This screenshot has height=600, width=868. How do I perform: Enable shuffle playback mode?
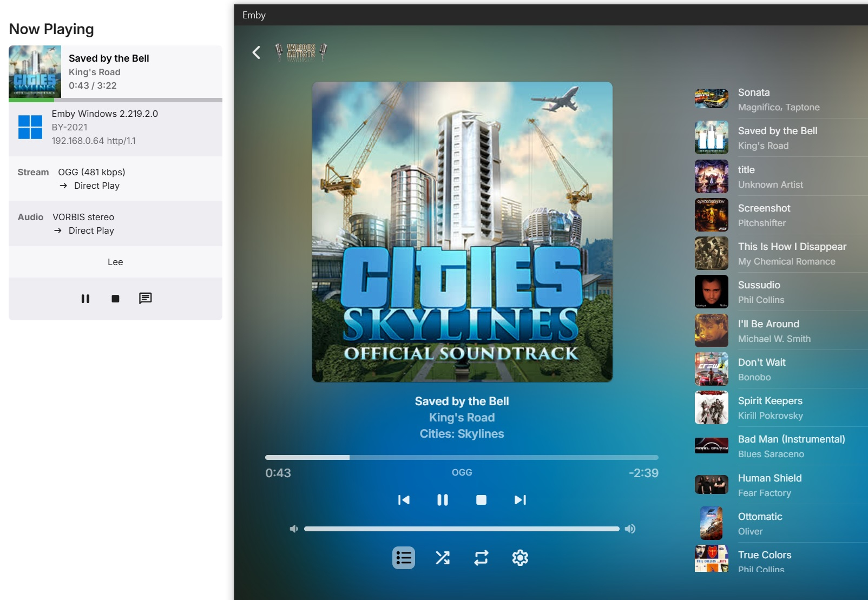tap(443, 557)
